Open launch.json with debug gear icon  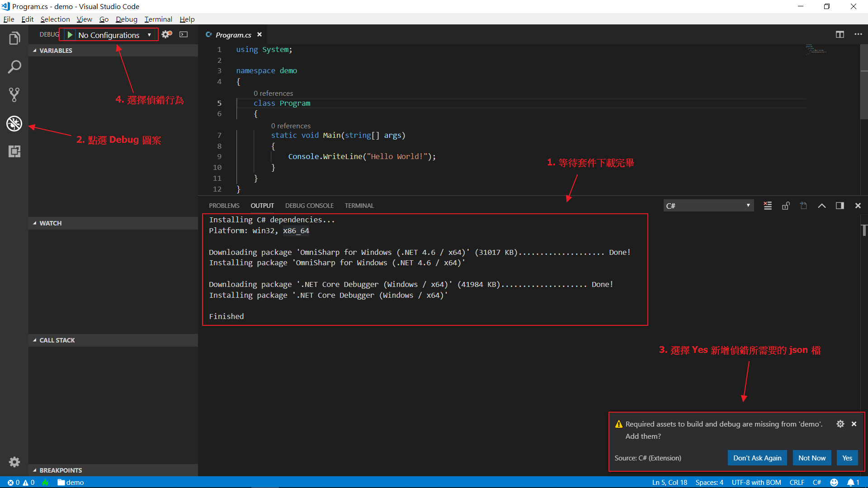pos(166,34)
